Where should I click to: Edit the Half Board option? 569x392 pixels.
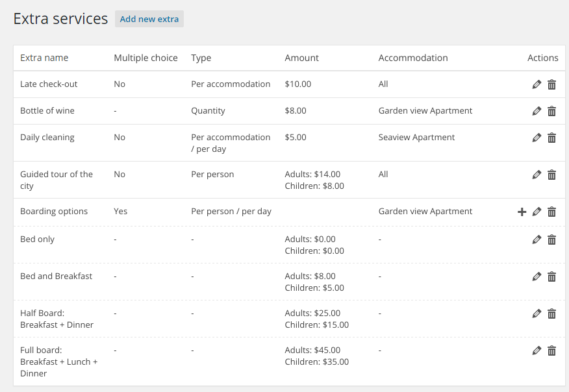click(537, 313)
